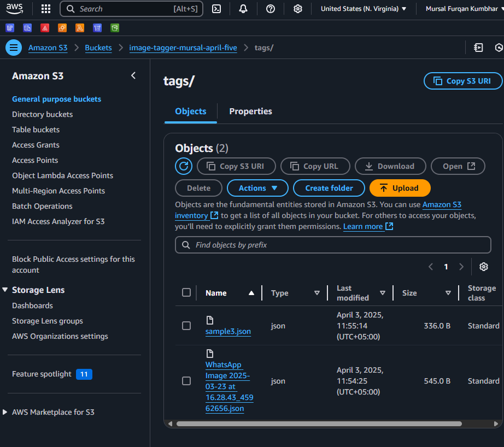Tick the select-all objects checkbox
This screenshot has width=504, height=447.
186,292
